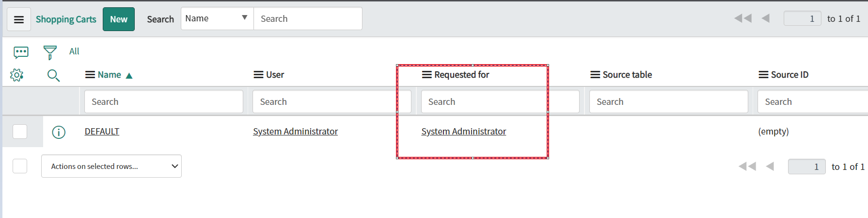The image size is (868, 218).
Task: Open personalize list gear icon
Action: coord(17,75)
